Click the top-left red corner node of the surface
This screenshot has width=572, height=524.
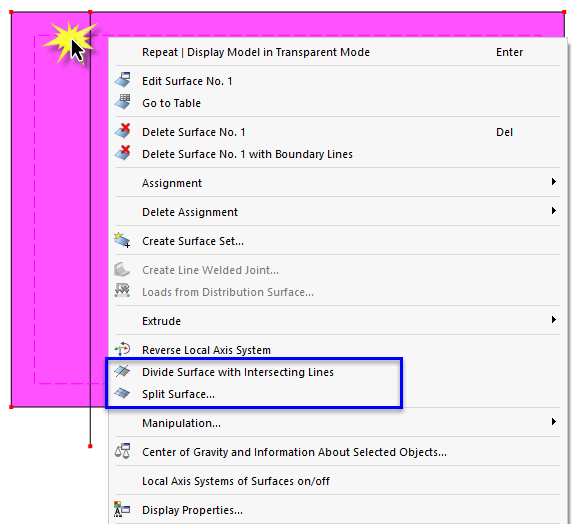coord(11,12)
